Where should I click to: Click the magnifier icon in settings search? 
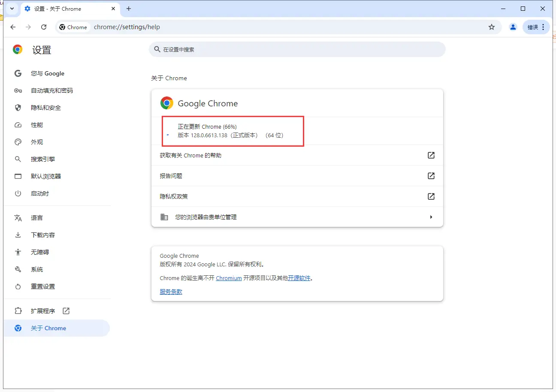click(157, 49)
